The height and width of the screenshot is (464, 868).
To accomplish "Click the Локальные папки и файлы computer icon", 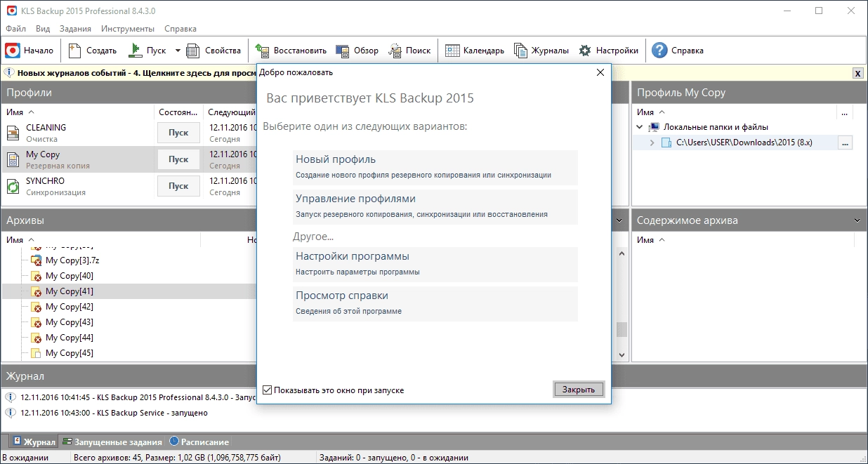I will tap(655, 127).
